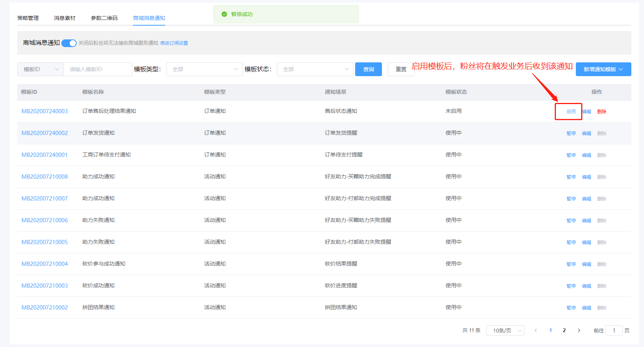644x347 pixels.
Task: Open the 参数二维码 tab
Action: 104,18
